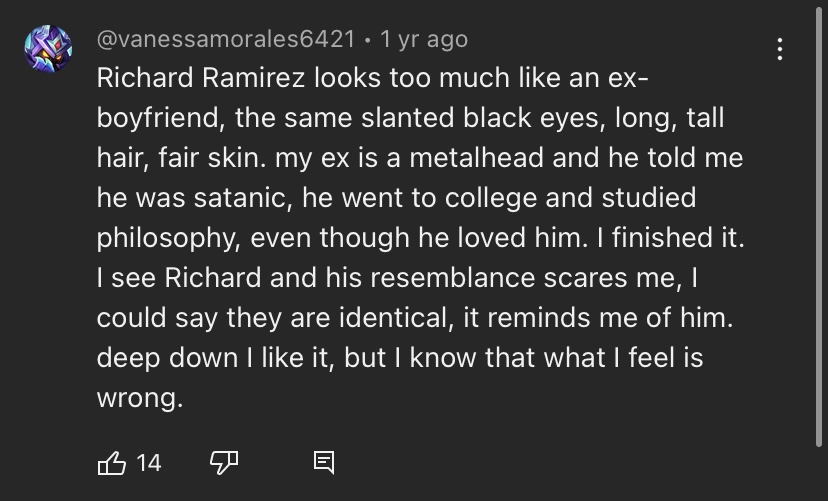The width and height of the screenshot is (828, 501).
Task: Dislike the comment using the thumbs-down icon
Action: pos(224,462)
